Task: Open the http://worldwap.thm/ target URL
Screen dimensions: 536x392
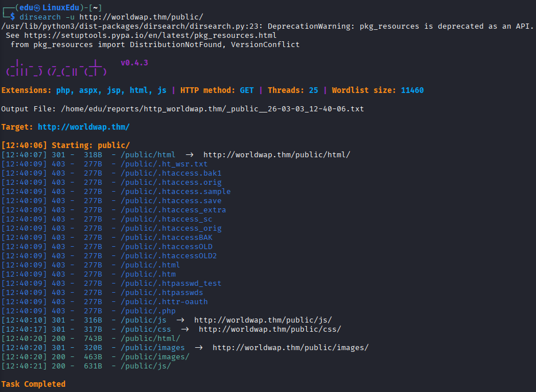Action: pos(83,127)
